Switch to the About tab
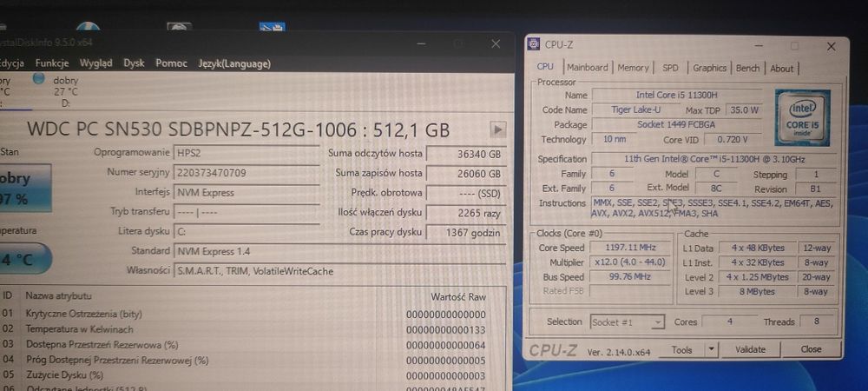The width and height of the screenshot is (868, 391). tap(782, 69)
